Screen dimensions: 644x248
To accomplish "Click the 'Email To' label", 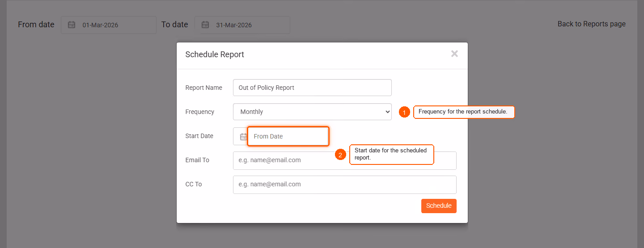I will pyautogui.click(x=197, y=160).
